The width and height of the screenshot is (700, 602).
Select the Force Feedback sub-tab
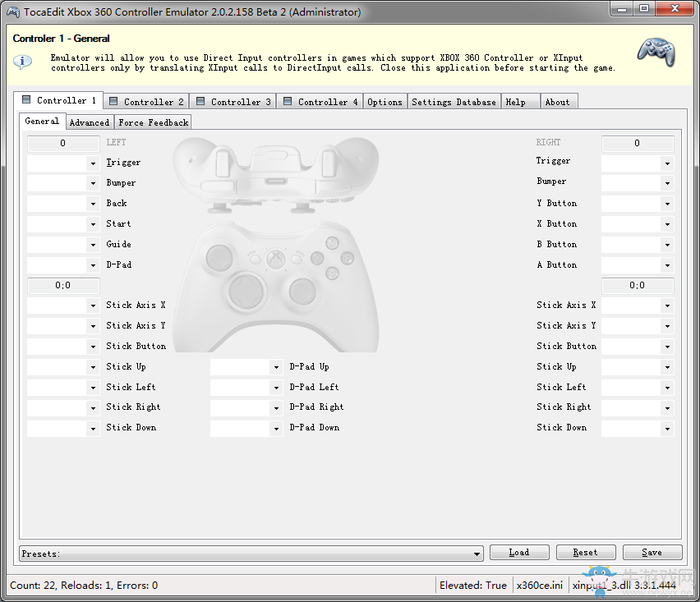click(x=153, y=122)
